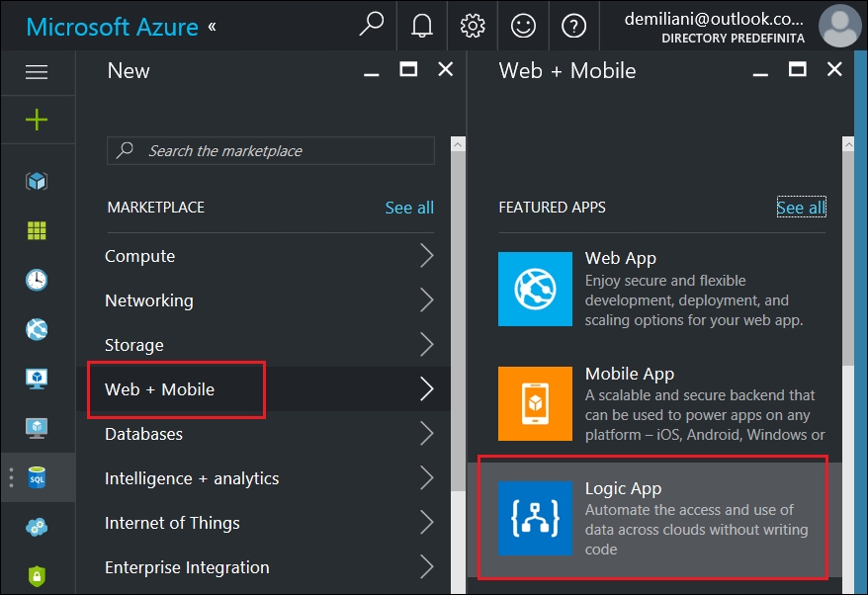Open the cloud services gear icon in sidebar
Viewport: 868px width, 595px height.
coord(37,527)
